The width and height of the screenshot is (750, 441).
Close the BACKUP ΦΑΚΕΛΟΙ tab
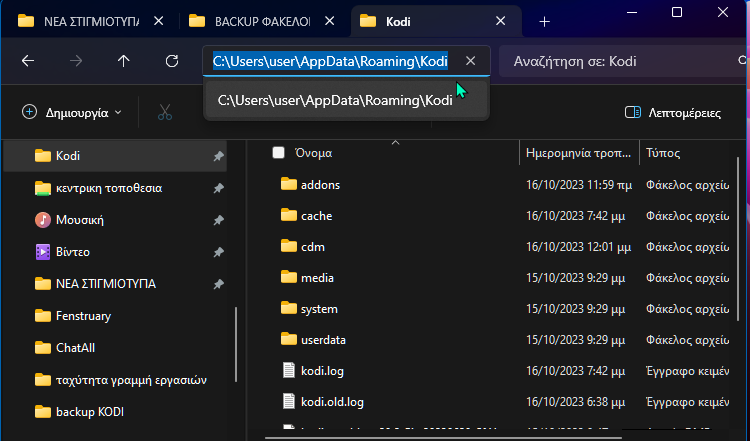(330, 21)
